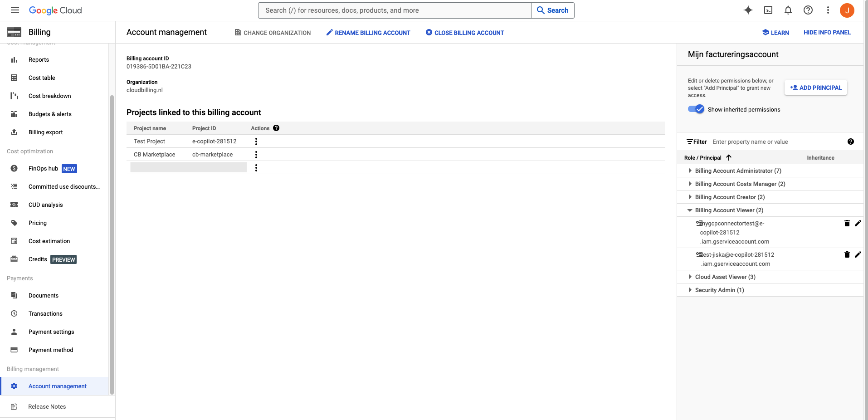Open the three-dot actions menu for Test Project
868x420 pixels.
256,141
